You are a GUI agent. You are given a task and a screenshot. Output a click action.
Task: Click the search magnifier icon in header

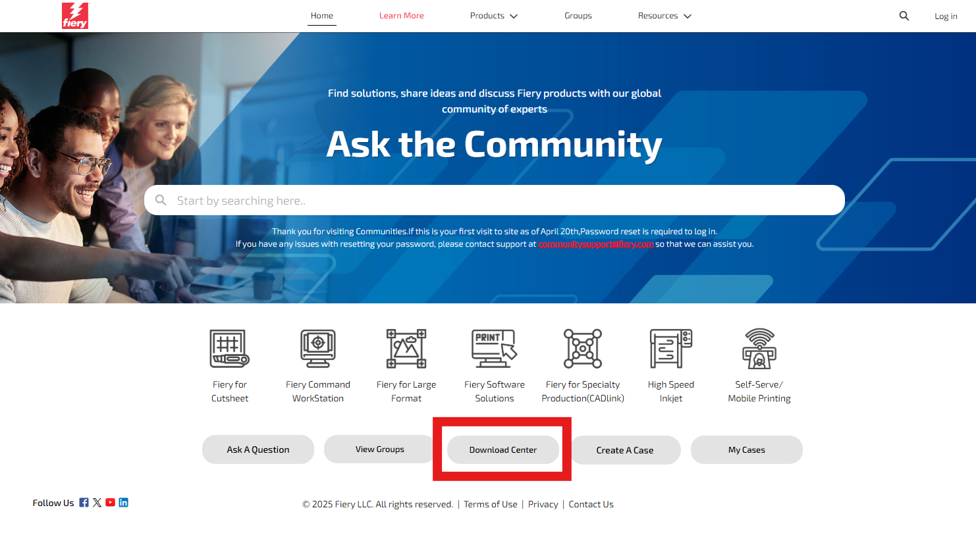904,16
